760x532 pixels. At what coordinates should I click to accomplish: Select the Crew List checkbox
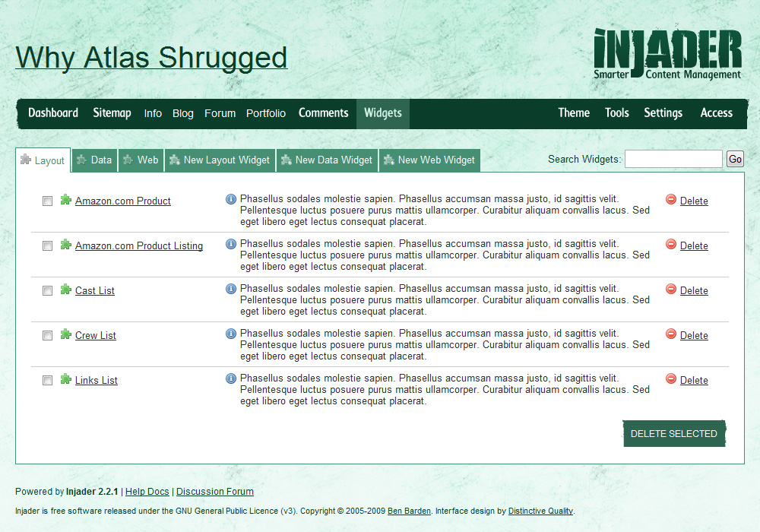[x=47, y=336]
